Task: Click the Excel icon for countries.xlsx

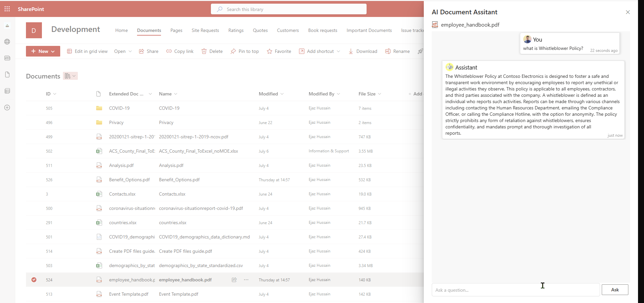Action: tap(99, 223)
